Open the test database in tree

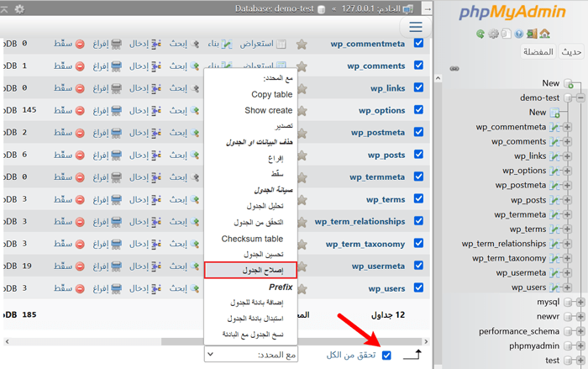pos(552,361)
